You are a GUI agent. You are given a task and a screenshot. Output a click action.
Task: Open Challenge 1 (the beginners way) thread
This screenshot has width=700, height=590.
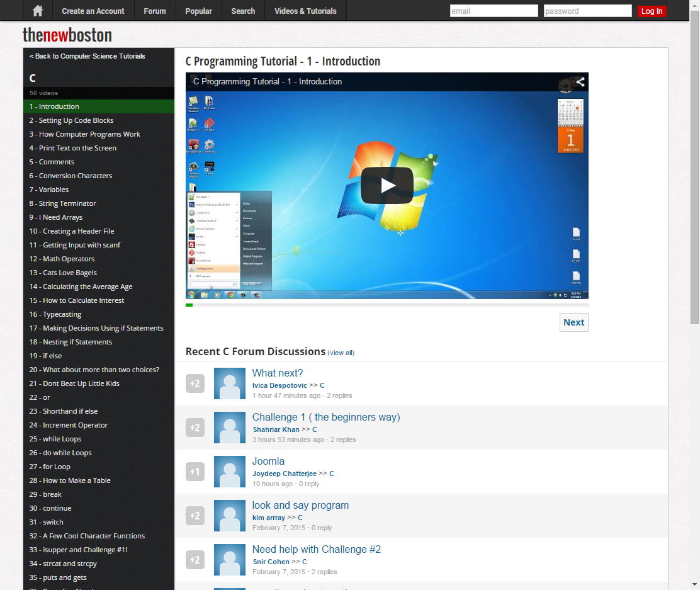coord(326,417)
